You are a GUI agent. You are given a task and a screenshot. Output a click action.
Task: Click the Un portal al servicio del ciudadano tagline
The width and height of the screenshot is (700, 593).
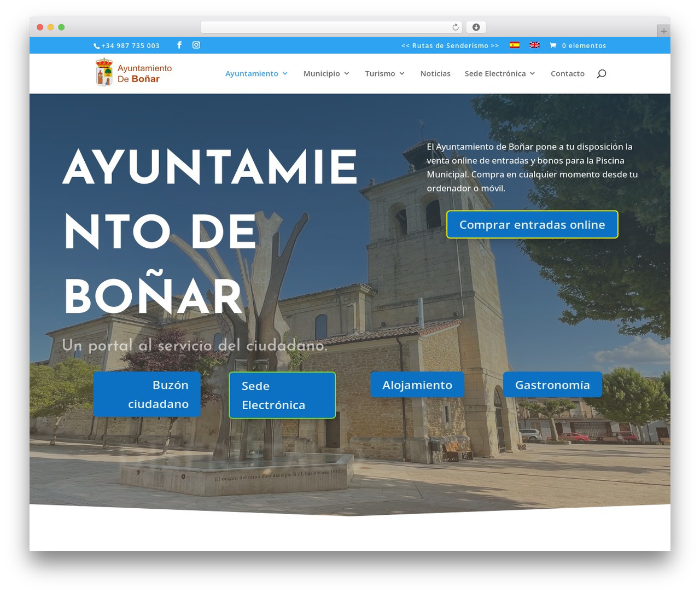195,345
